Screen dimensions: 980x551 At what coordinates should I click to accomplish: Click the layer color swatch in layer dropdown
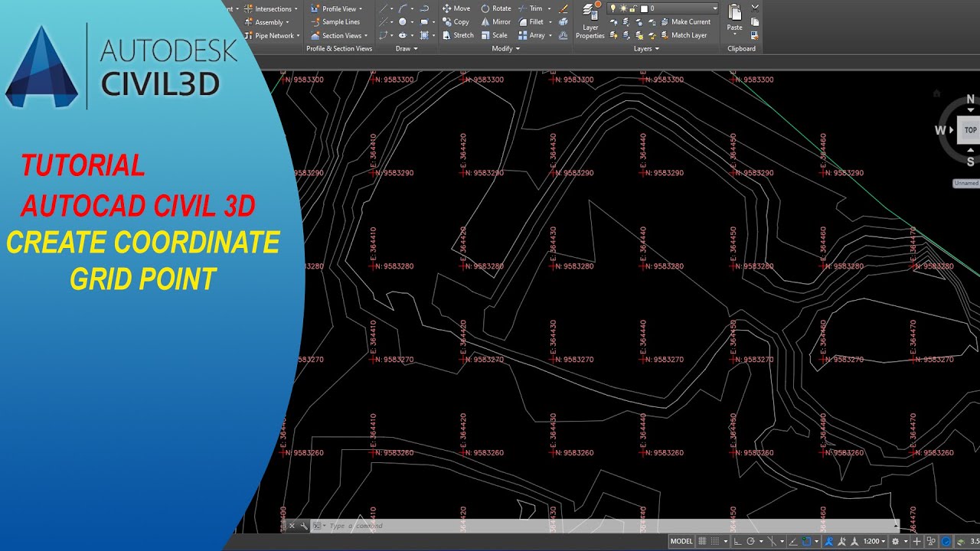[644, 8]
